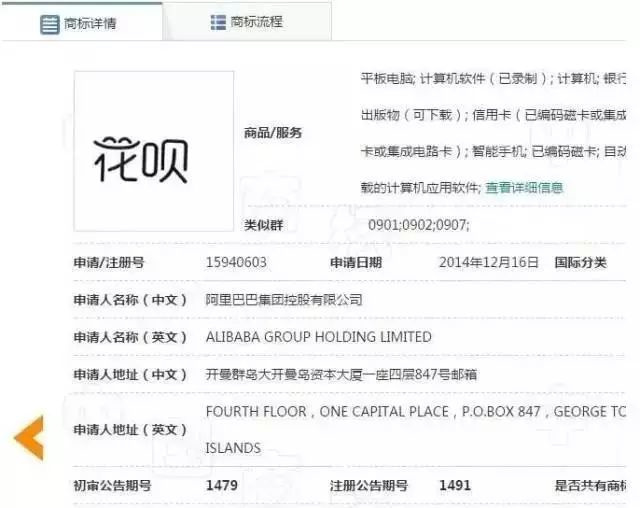Open the 查看详细信息 link

coord(524,188)
